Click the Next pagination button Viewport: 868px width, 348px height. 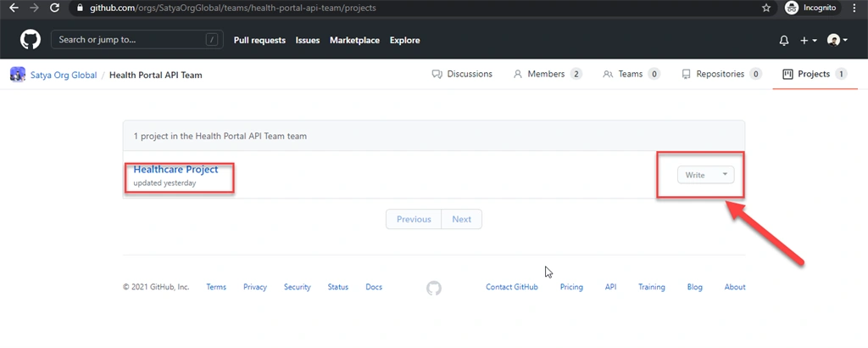[x=462, y=219]
